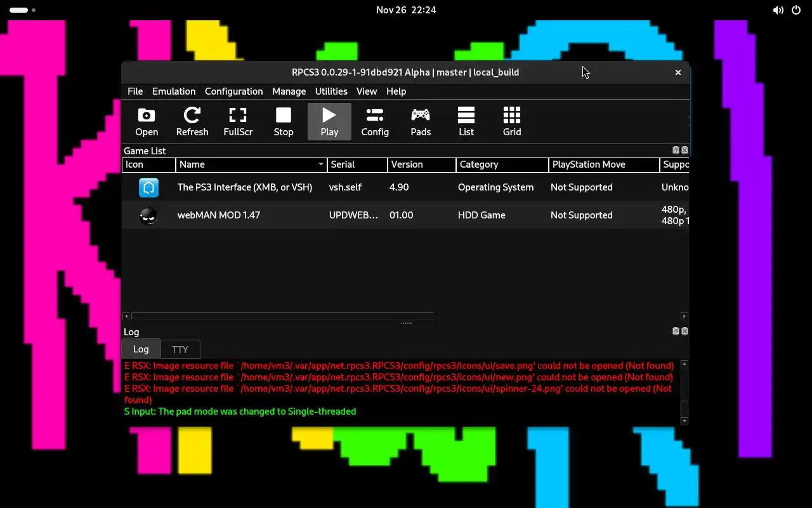Image resolution: width=812 pixels, height=508 pixels.
Task: Select the webMAN MOD 1.47 name
Action: (x=219, y=215)
